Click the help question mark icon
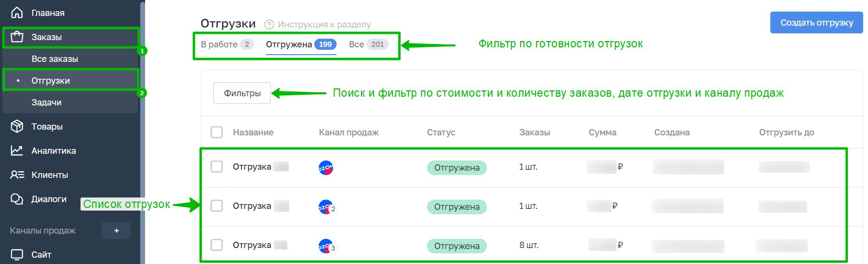Screen dimensions: 868x264 pos(269,24)
